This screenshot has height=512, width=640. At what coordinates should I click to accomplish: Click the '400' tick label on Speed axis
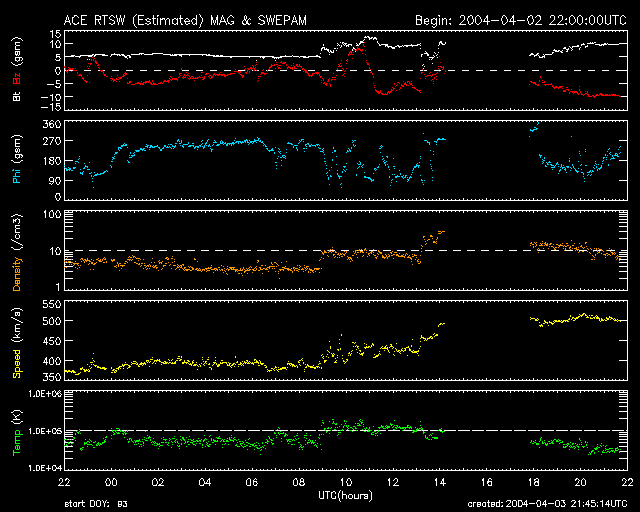point(52,361)
